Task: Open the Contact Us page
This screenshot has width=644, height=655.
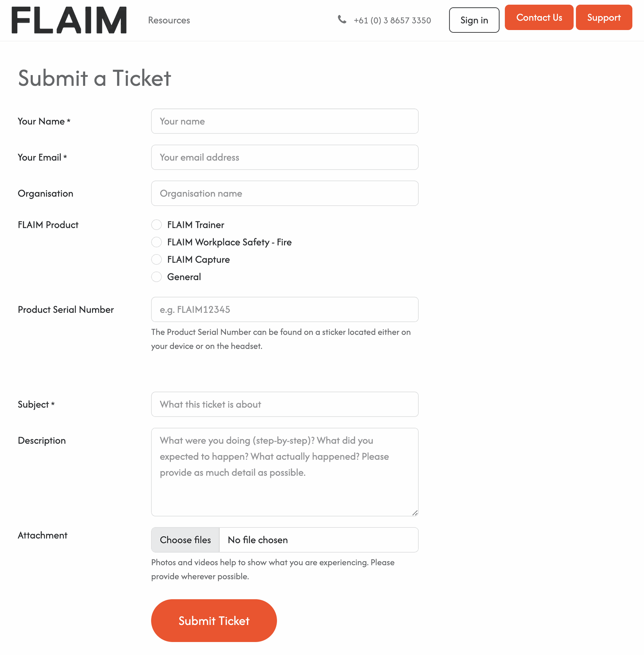Action: [x=539, y=17]
